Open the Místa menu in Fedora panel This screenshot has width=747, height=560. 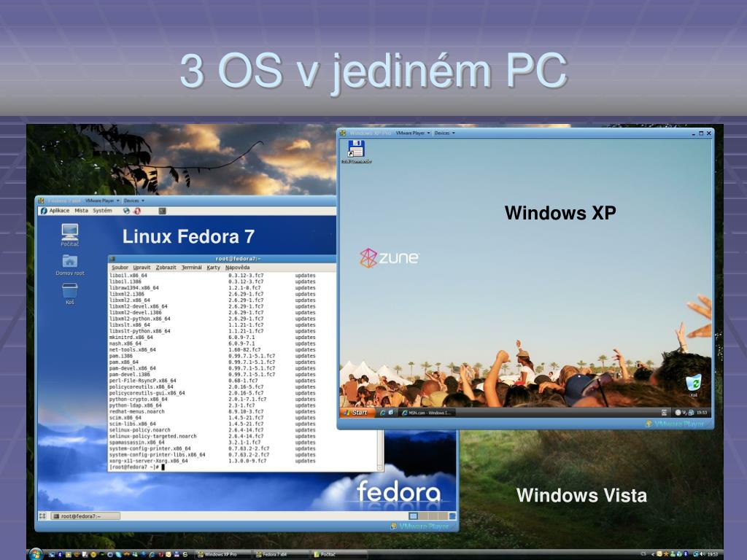pyautogui.click(x=82, y=211)
